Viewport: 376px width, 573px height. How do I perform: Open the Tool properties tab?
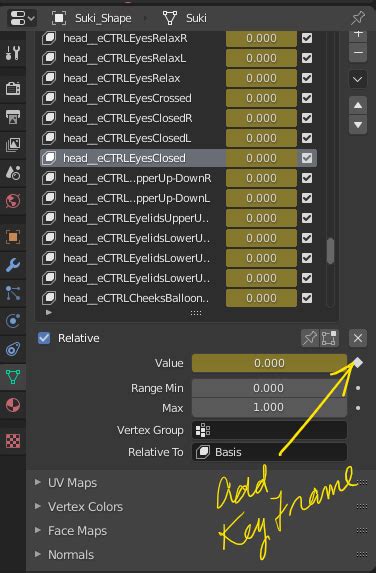coord(13,53)
